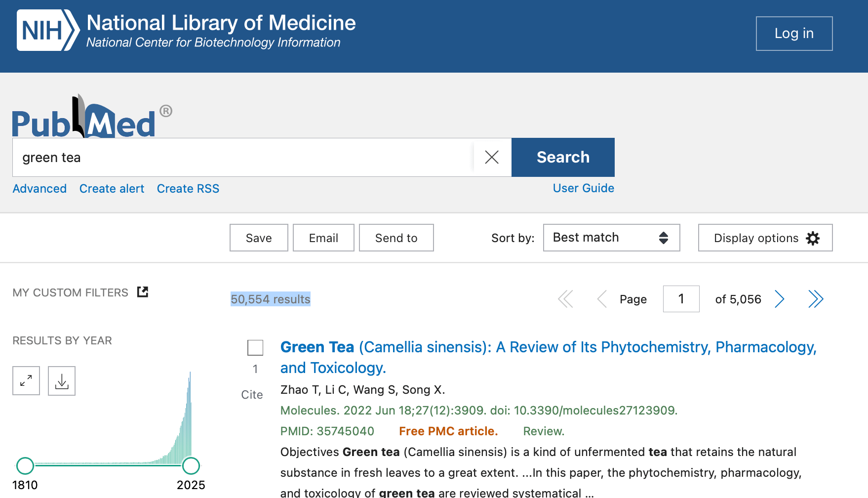The width and height of the screenshot is (868, 498).
Task: Click the RESULTS BY YEAR heading
Action: click(62, 340)
